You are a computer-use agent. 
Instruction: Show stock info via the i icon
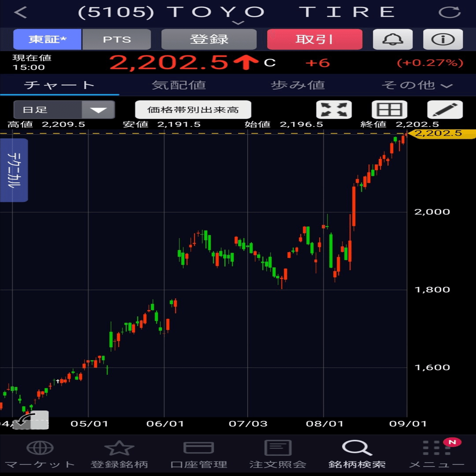click(x=443, y=39)
